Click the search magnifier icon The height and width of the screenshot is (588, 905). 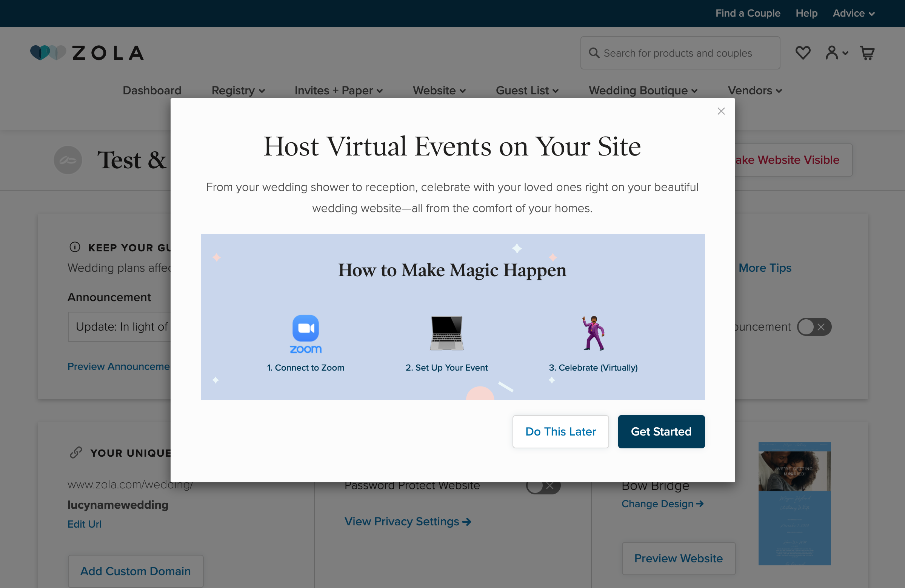[x=594, y=53]
